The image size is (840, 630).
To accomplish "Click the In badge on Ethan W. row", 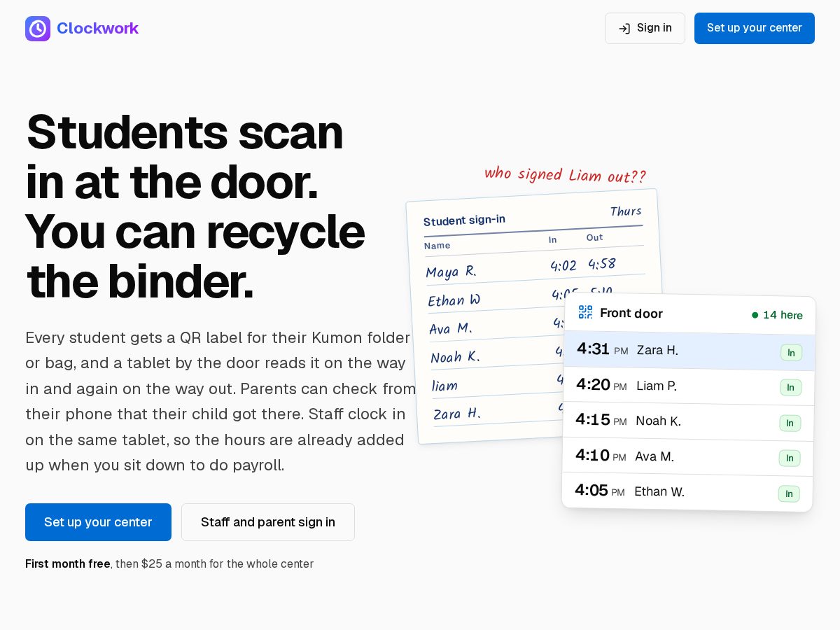I will pyautogui.click(x=789, y=494).
